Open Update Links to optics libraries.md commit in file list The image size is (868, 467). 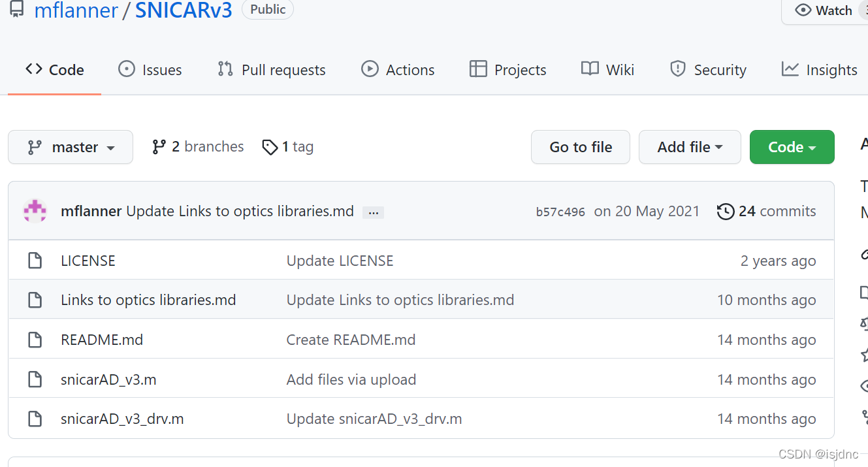[x=400, y=300]
